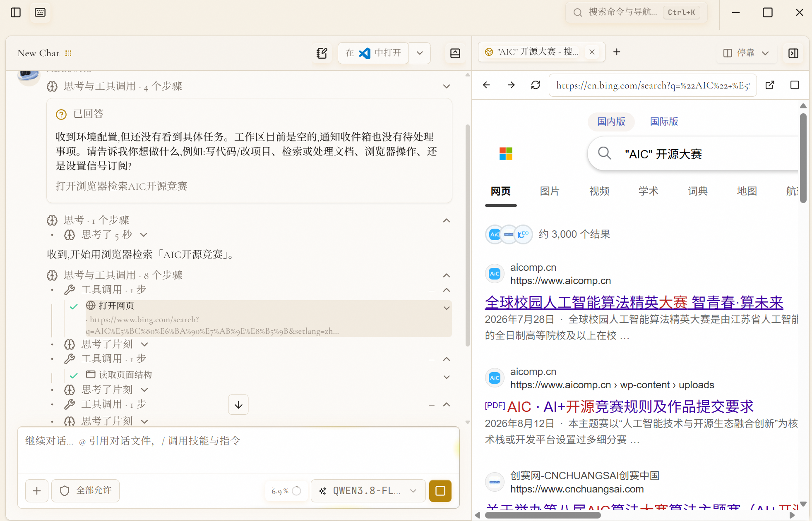Jump to latest message down arrow

click(x=238, y=404)
